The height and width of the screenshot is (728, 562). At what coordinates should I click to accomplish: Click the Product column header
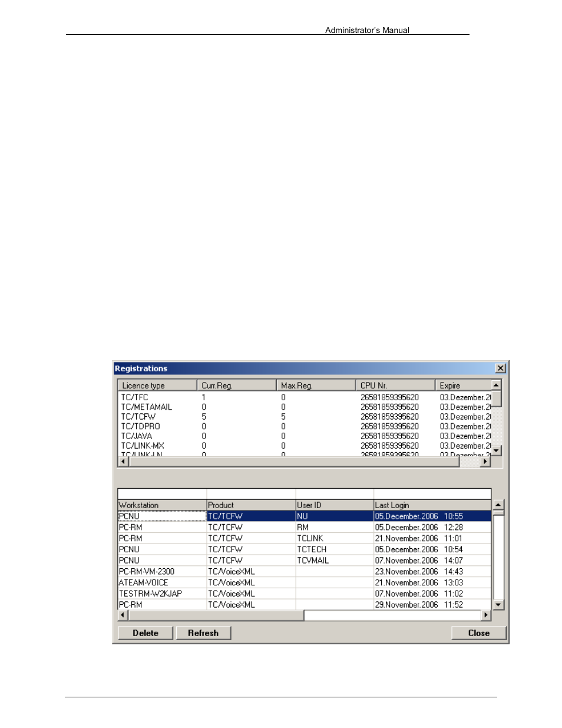[251, 505]
